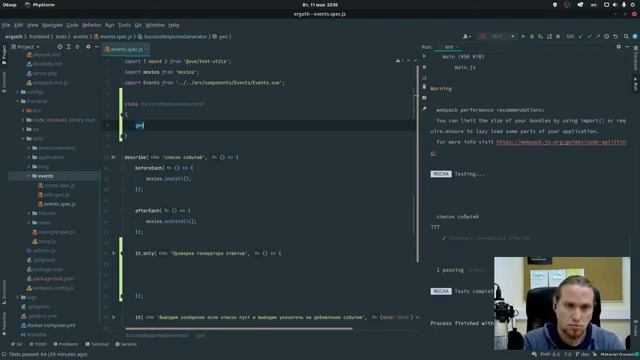Click Collapse All icon in Project panel
Image resolution: width=640 pixels, height=360 pixels.
77,47
